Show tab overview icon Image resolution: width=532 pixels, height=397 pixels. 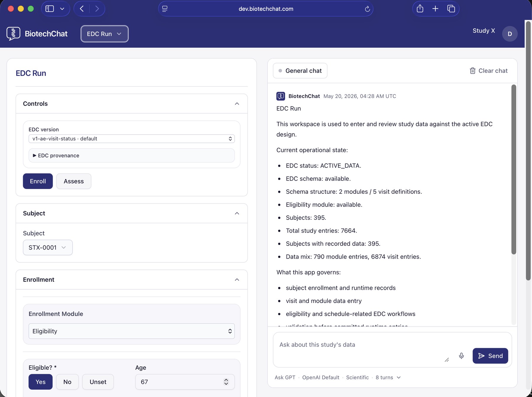click(x=451, y=9)
